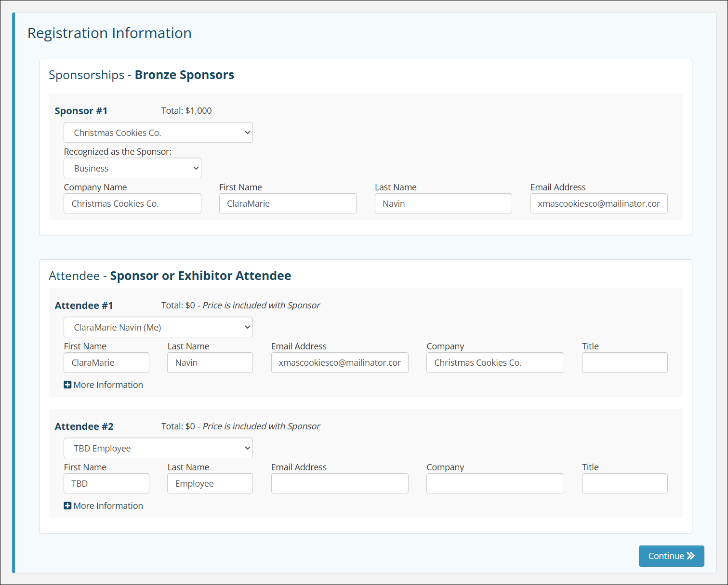
Task: Edit Attendee #1 Last Name field
Action: coord(210,363)
